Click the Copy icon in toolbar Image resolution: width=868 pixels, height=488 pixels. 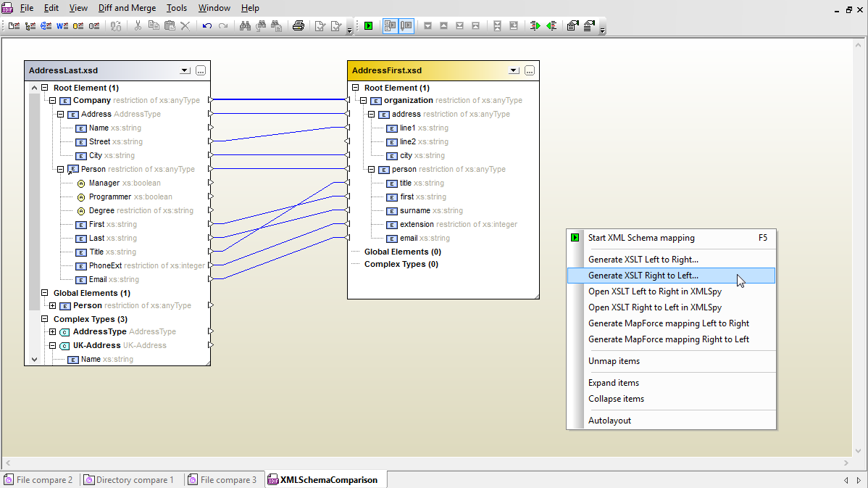pos(154,25)
